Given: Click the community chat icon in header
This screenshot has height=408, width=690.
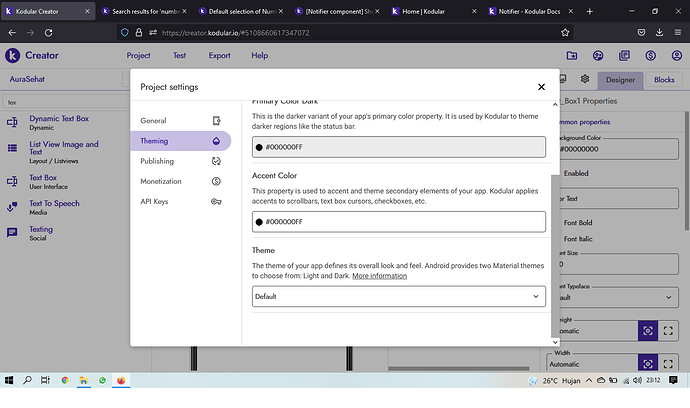Looking at the screenshot, I should click(x=598, y=55).
